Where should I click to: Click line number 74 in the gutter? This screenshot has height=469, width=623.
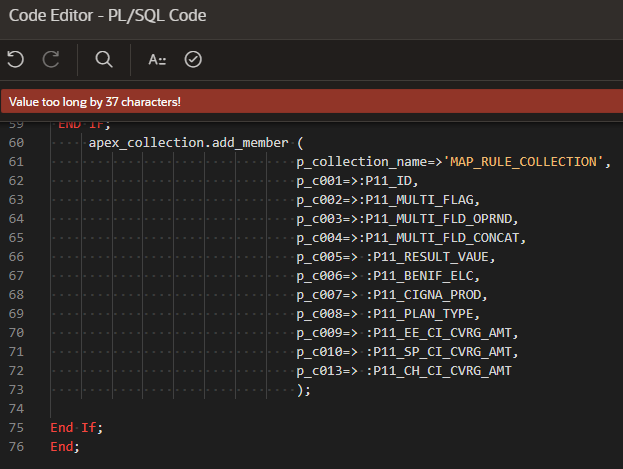16,409
